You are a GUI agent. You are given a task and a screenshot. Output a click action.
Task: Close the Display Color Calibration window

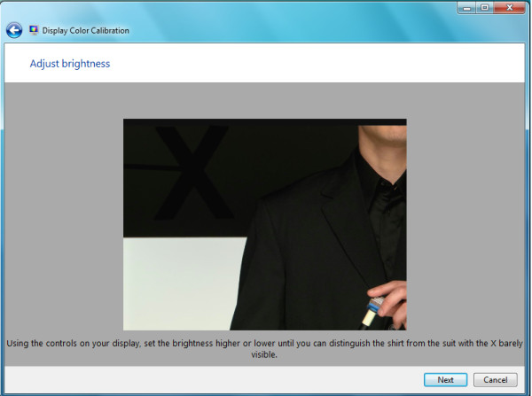[x=509, y=7]
